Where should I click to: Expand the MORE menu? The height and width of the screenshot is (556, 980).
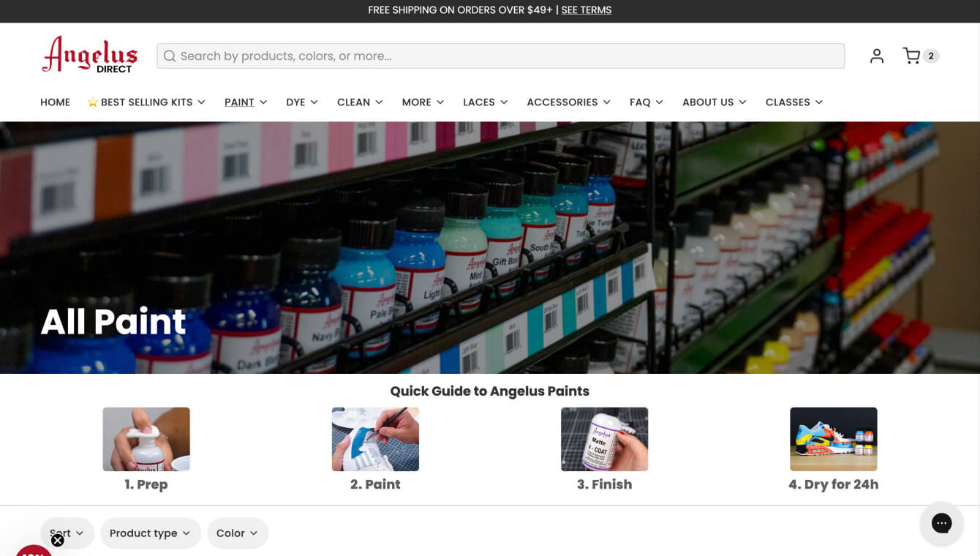pos(423,102)
